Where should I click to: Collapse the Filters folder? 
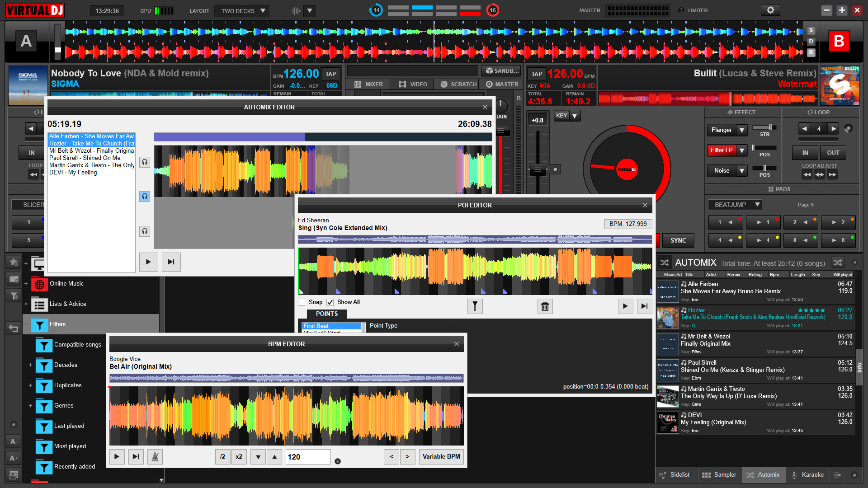pos(26,324)
